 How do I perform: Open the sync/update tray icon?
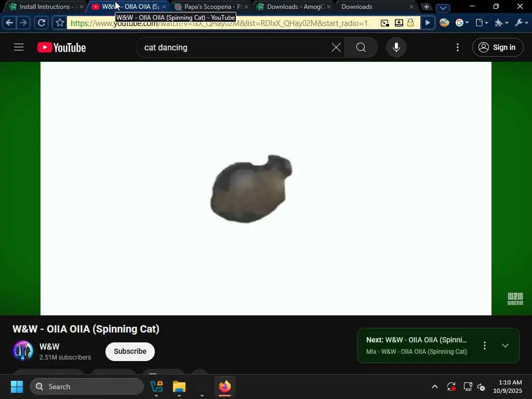point(451,387)
